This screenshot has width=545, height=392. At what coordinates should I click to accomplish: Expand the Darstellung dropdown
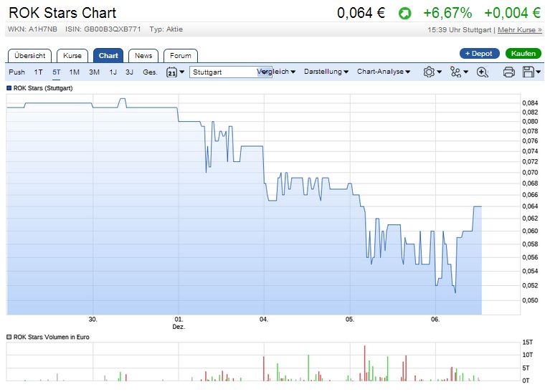(x=326, y=72)
